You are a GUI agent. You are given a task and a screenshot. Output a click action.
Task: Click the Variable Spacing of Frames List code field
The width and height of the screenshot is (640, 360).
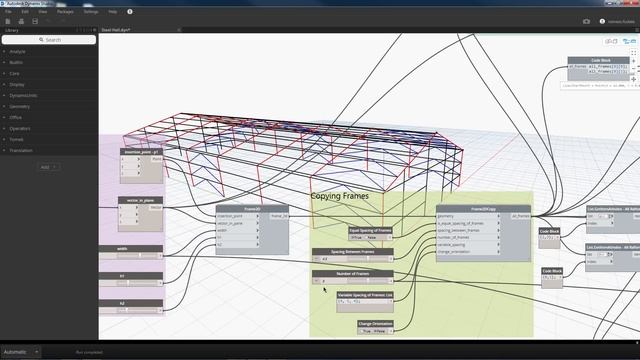pos(362,302)
